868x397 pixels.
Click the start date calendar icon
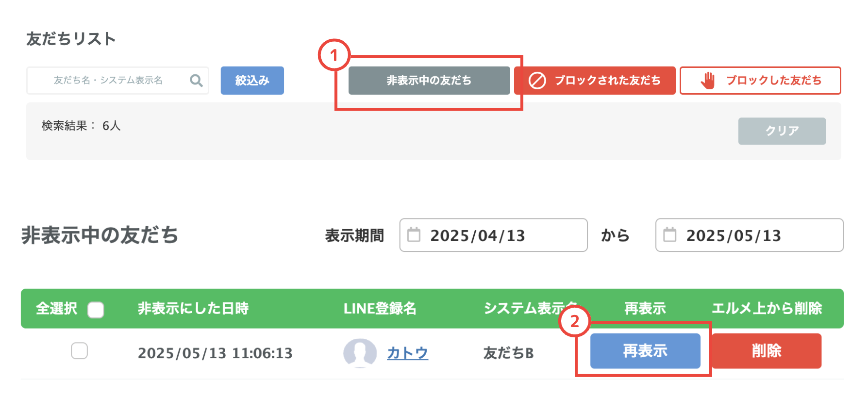point(414,235)
